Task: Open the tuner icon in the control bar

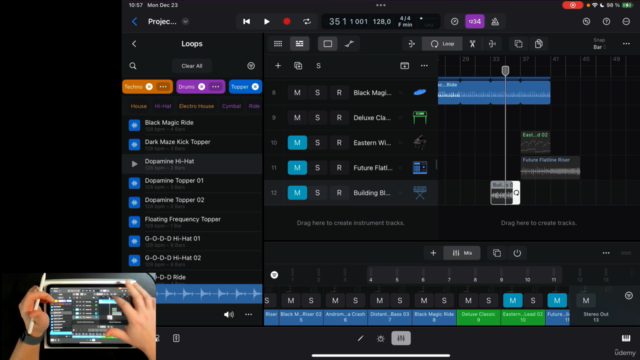Action: (454, 22)
